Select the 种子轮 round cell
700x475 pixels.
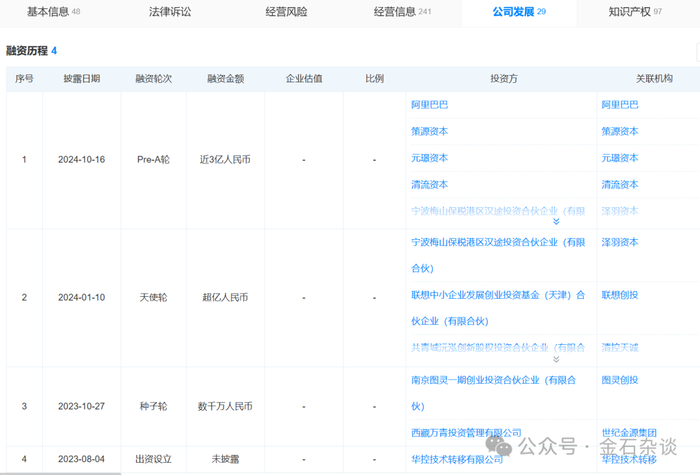click(x=154, y=407)
